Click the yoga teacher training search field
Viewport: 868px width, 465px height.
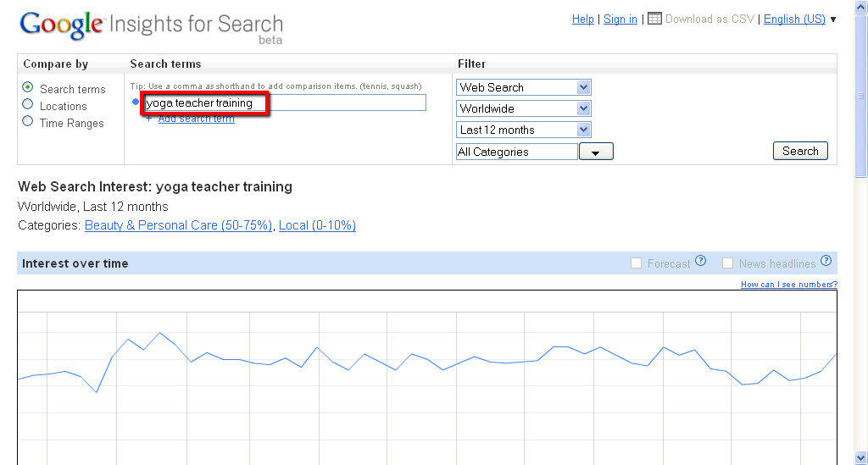coord(285,103)
